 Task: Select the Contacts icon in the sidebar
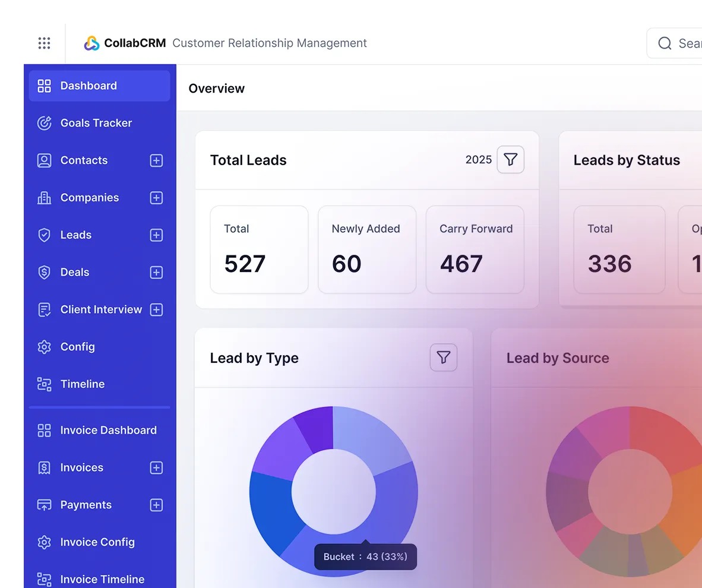pyautogui.click(x=44, y=160)
